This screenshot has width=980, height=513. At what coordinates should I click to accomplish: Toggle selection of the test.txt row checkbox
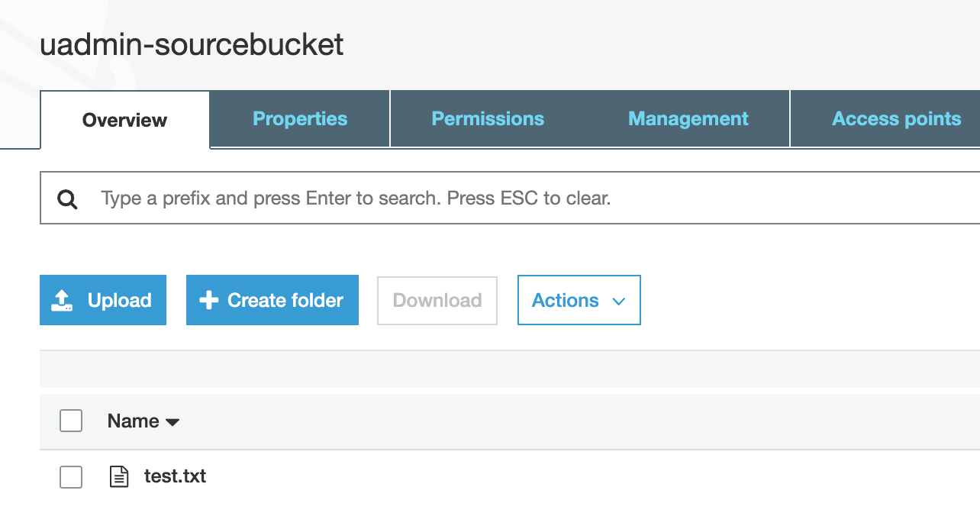pos(71,476)
